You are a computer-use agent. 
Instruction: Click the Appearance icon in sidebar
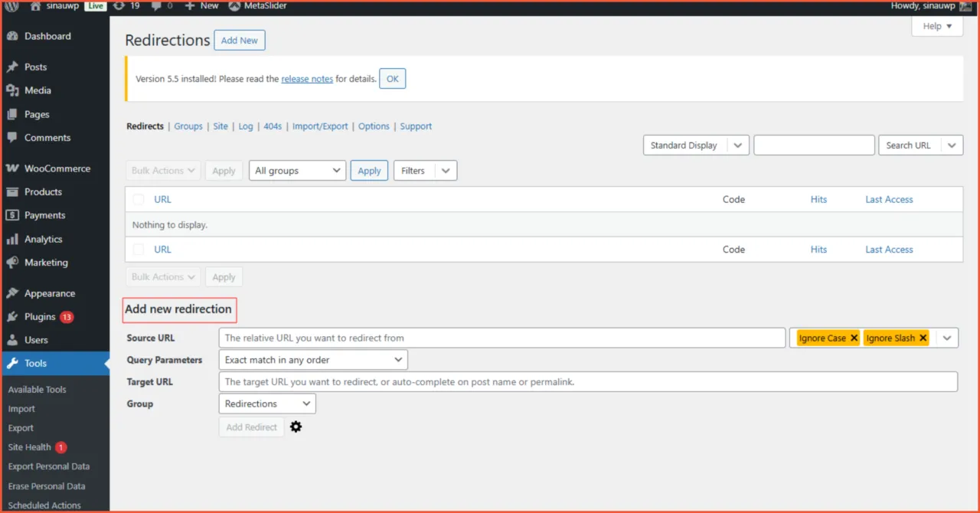[x=14, y=292]
